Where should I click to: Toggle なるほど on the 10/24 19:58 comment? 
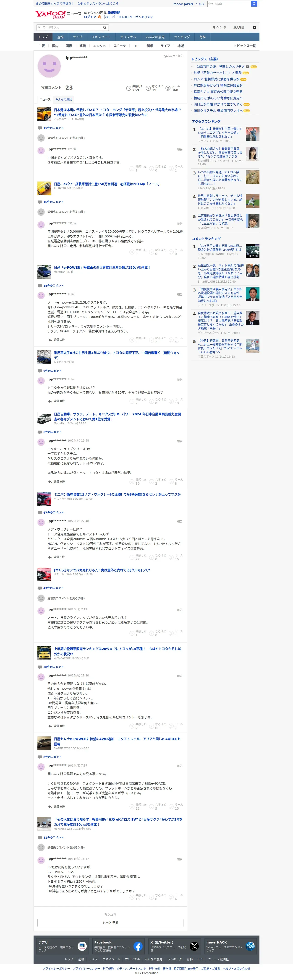pos(157,481)
